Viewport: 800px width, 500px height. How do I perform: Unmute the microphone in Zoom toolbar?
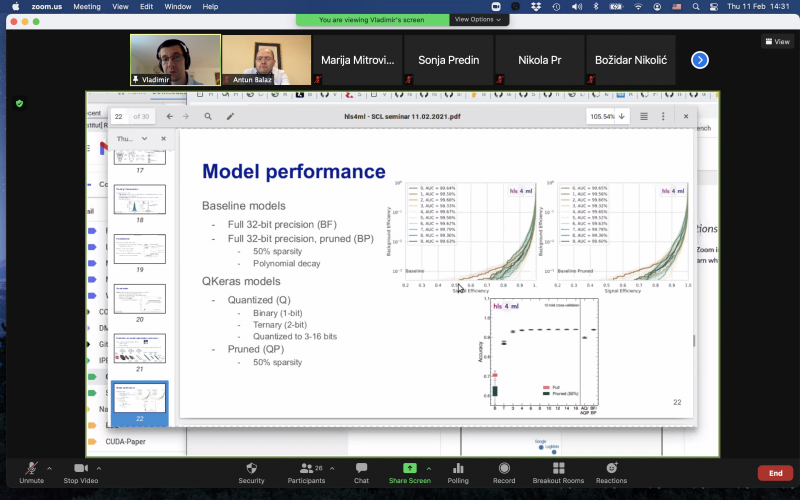[x=32, y=472]
